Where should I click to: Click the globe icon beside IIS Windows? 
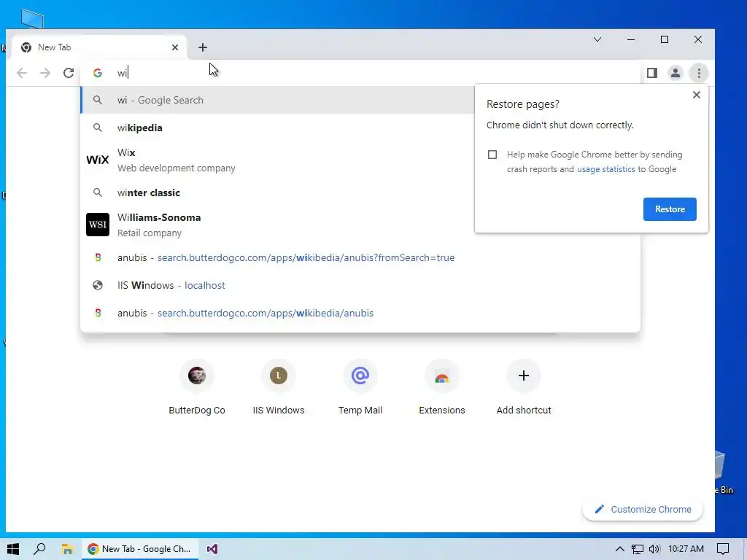tap(98, 285)
